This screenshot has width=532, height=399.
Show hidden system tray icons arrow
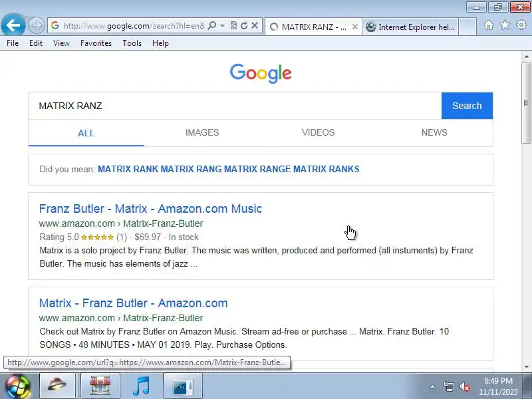pyautogui.click(x=433, y=386)
